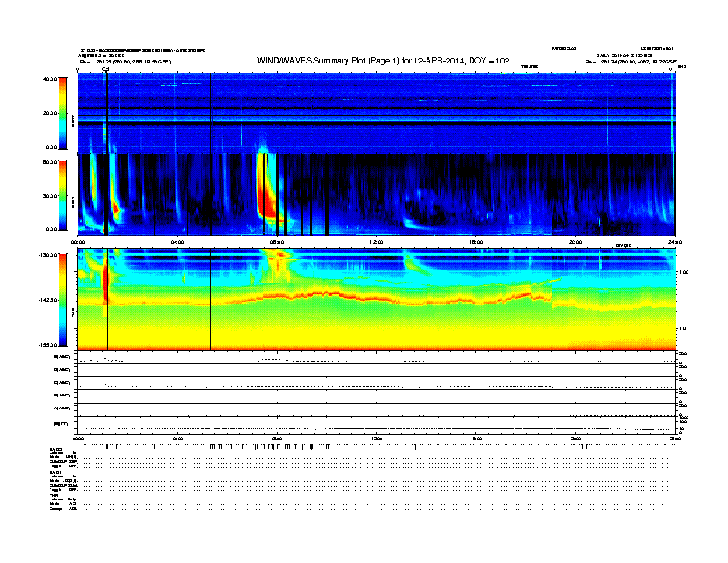Image resolution: width=728 pixels, height=563 pixels.
Task: Select the 20.00 label on RAD2 scale
Action: click(50, 113)
